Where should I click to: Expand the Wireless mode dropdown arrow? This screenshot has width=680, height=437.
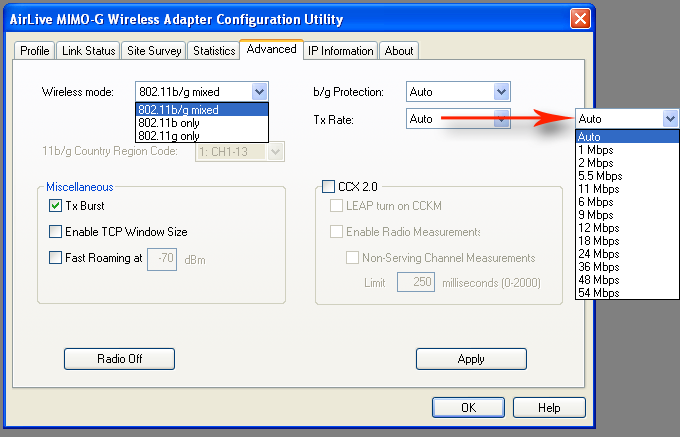pos(259,92)
